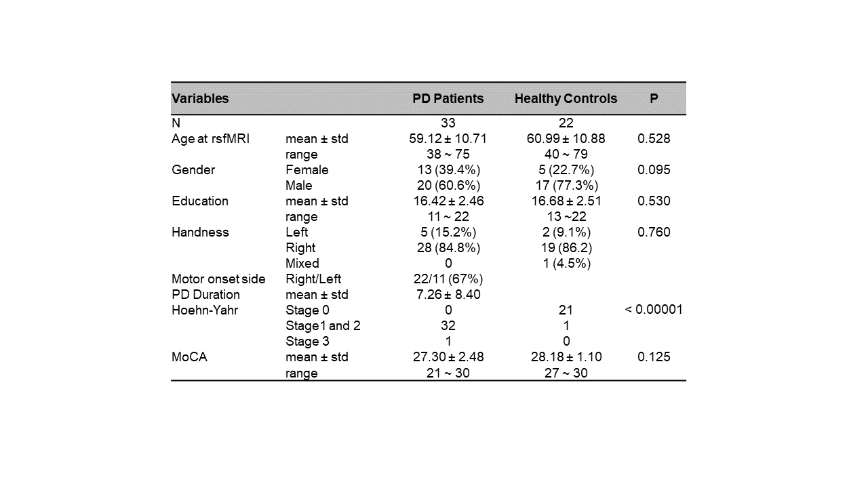Click the Handness row label
868x488 pixels.
(x=200, y=232)
